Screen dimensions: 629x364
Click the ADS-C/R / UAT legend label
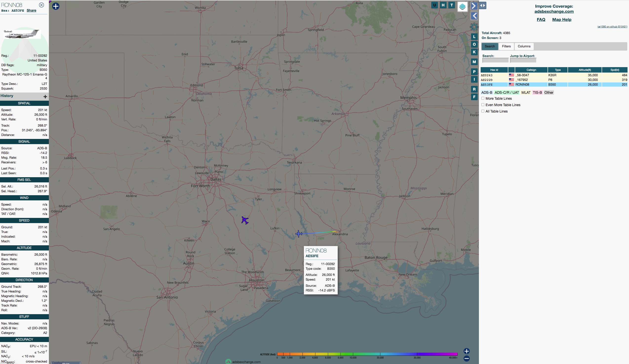pos(507,93)
